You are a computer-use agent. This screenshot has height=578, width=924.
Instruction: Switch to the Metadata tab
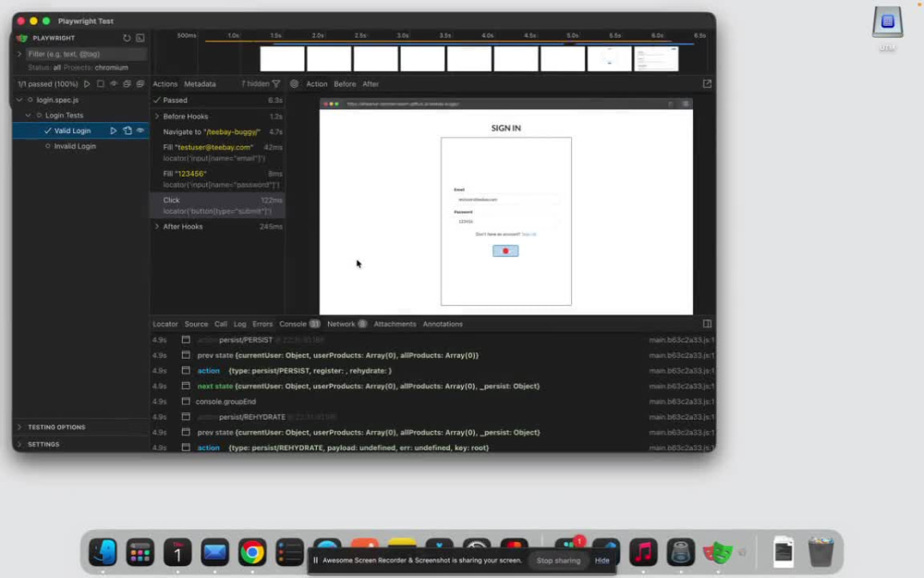coord(200,84)
